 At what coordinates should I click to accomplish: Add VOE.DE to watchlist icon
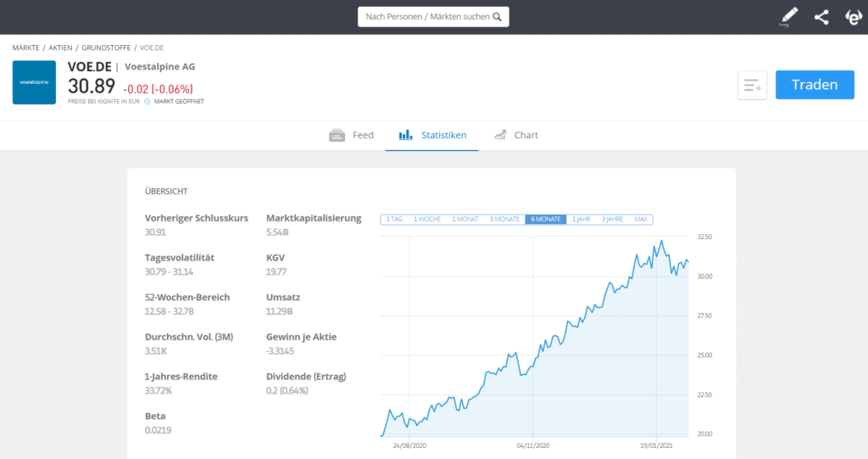point(753,86)
